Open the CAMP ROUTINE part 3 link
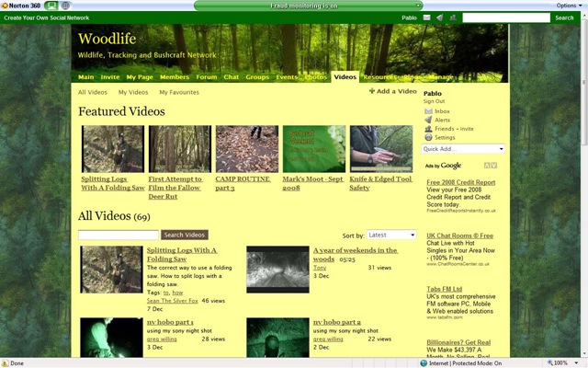The image size is (588, 368). coord(243,183)
